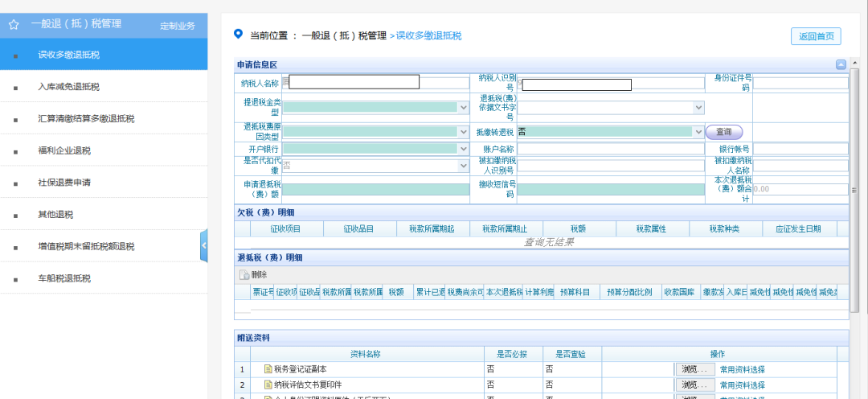Collapse the left sidebar with arrow handle
This screenshot has height=399, width=868.
(203, 245)
